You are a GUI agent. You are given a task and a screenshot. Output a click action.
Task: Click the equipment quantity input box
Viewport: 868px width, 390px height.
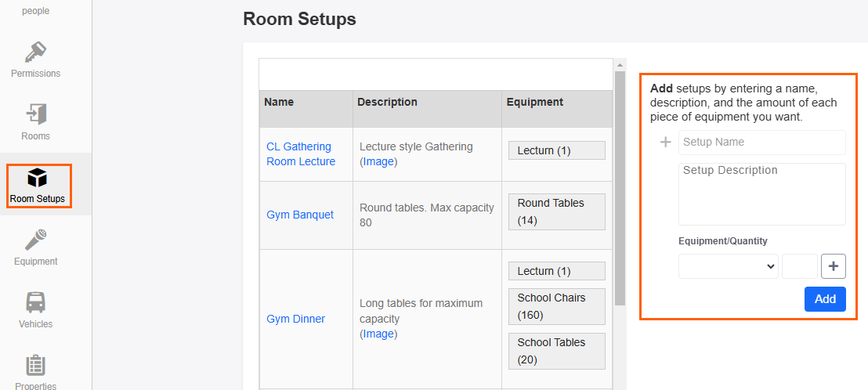pyautogui.click(x=799, y=266)
